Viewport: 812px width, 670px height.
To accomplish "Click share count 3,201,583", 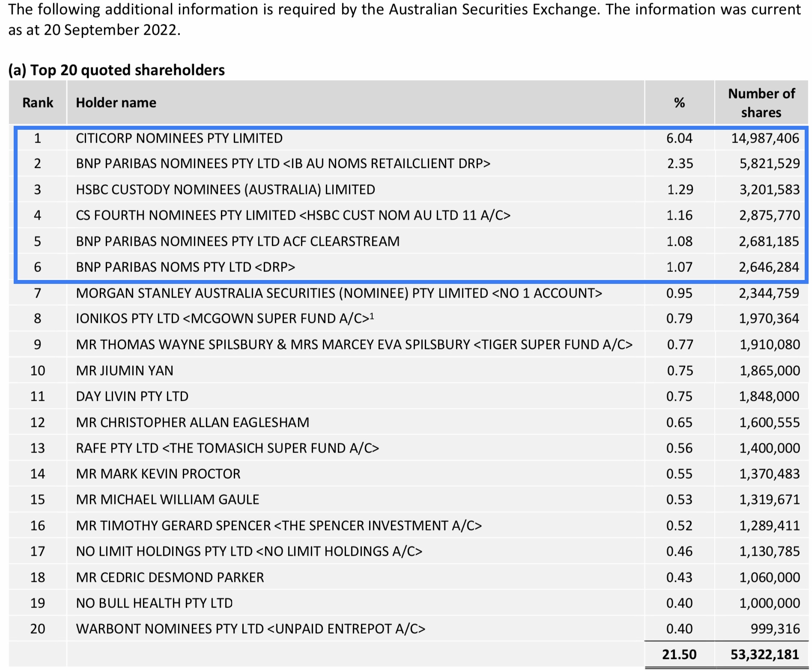I will pyautogui.click(x=769, y=190).
